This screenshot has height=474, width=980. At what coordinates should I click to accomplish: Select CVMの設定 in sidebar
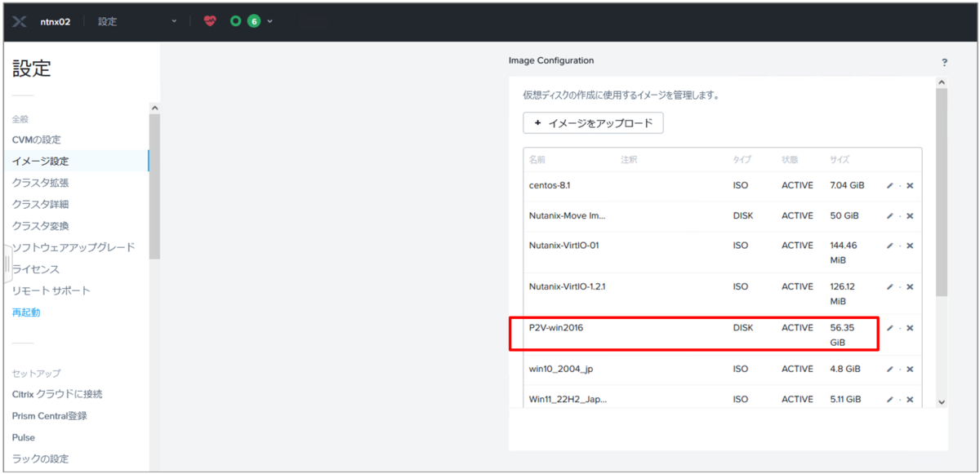coord(37,140)
